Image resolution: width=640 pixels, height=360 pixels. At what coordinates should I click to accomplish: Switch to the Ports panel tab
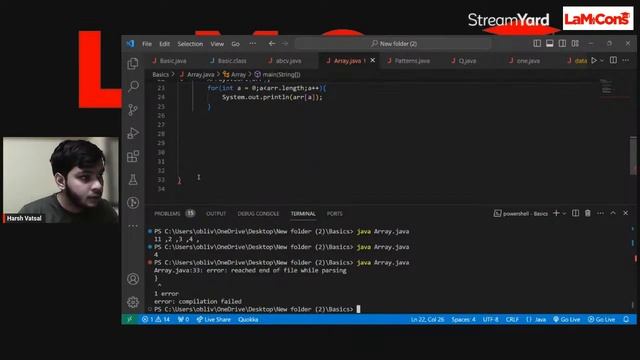coord(334,213)
